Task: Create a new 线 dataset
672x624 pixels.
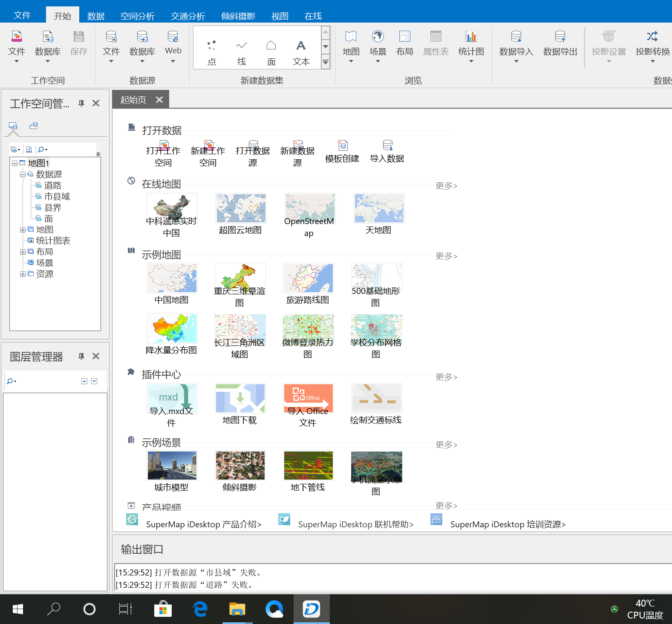Action: tap(242, 53)
